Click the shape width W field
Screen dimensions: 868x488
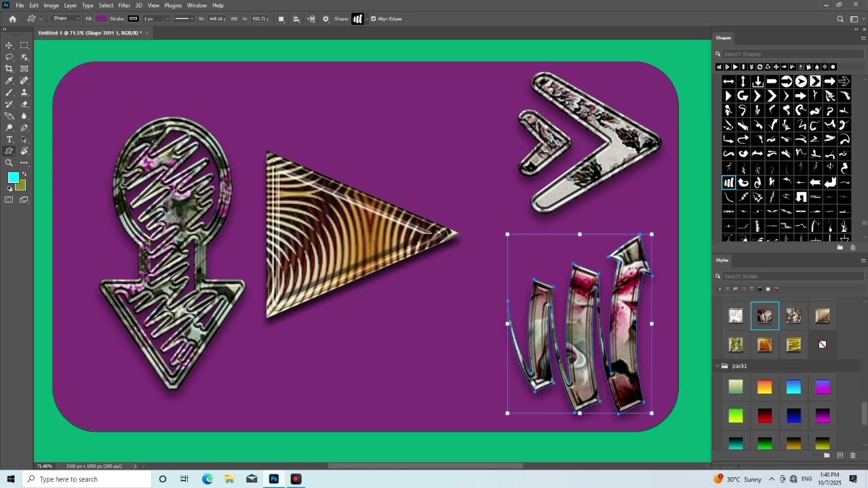[217, 19]
